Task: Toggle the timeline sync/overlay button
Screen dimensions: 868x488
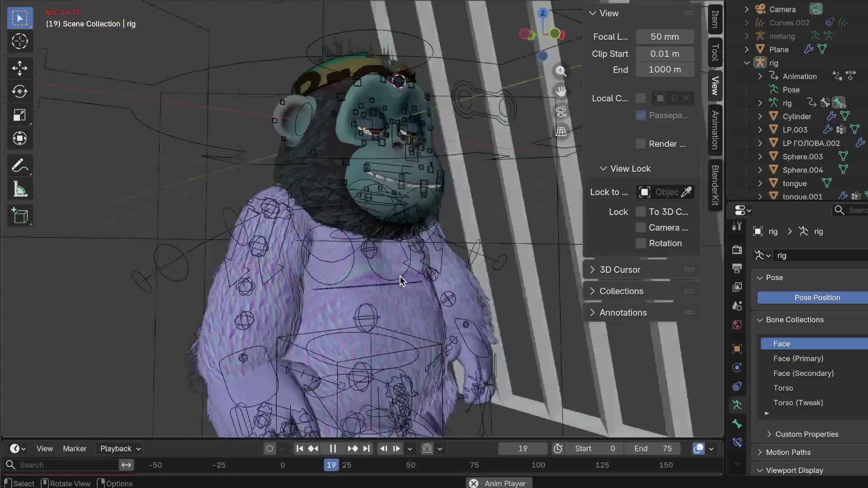Action: (x=698, y=449)
